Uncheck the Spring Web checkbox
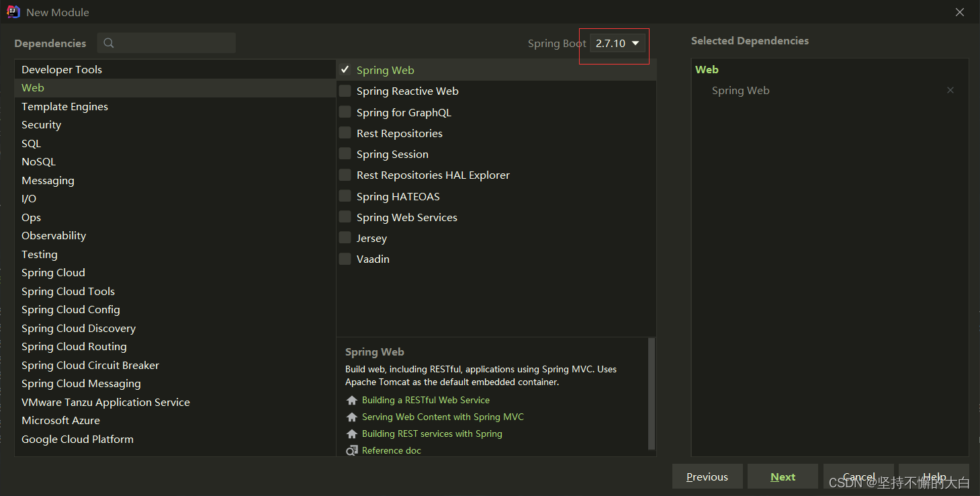The width and height of the screenshot is (980, 496). click(345, 70)
